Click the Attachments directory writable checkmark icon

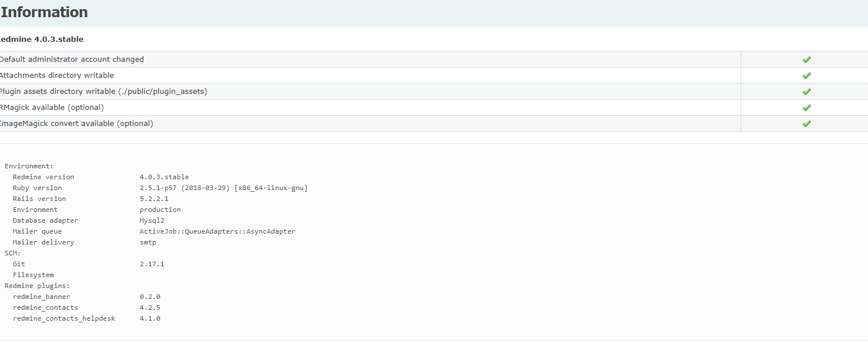(x=806, y=76)
